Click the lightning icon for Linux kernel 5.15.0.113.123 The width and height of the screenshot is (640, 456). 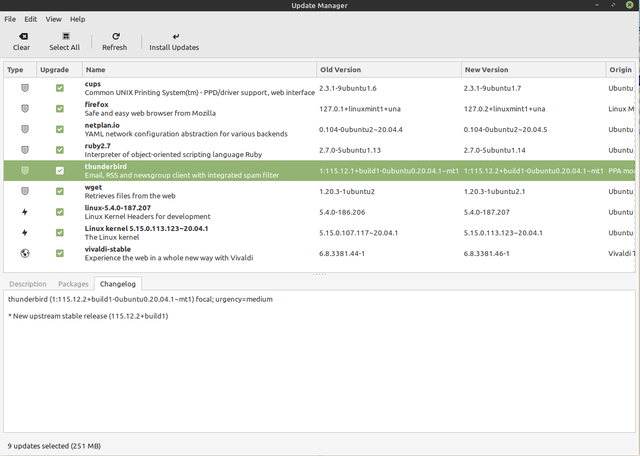[25, 233]
